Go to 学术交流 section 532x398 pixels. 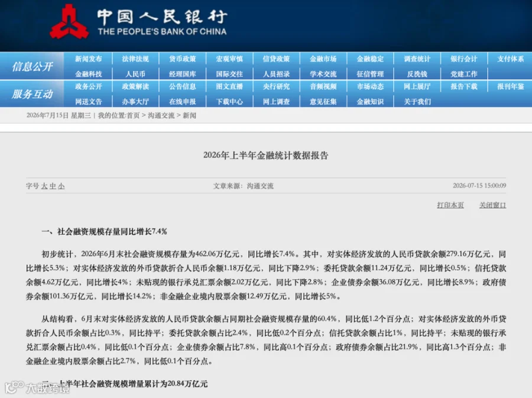click(323, 74)
